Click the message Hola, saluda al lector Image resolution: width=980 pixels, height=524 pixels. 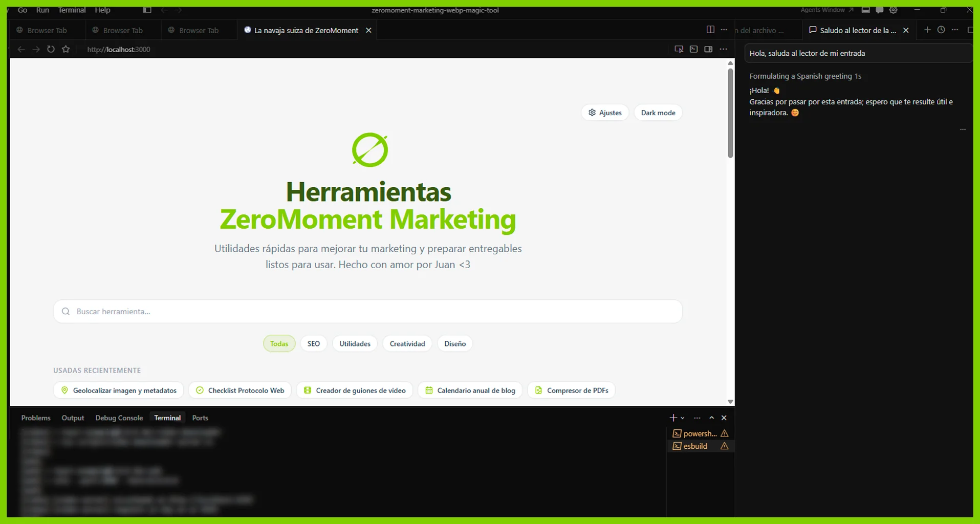pyautogui.click(x=858, y=53)
